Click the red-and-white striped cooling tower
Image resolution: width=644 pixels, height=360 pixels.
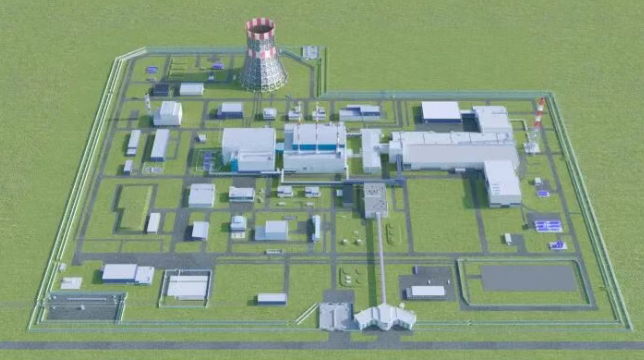[263, 54]
